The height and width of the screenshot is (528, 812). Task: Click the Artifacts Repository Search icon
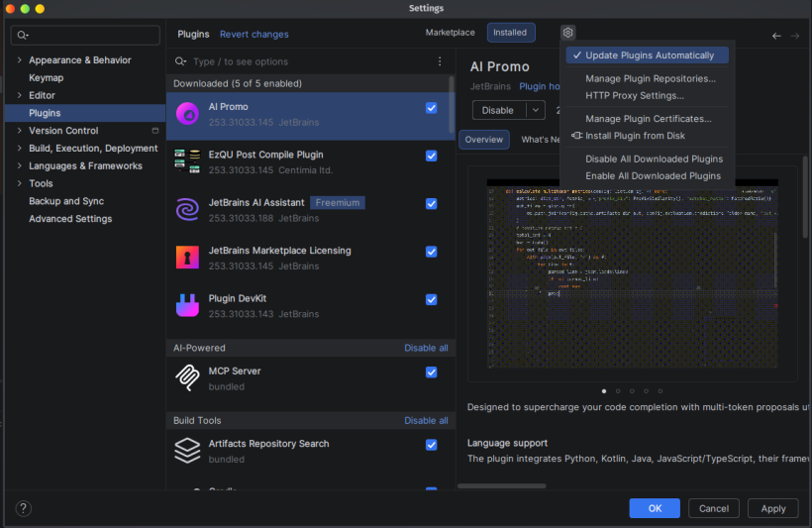(187, 451)
